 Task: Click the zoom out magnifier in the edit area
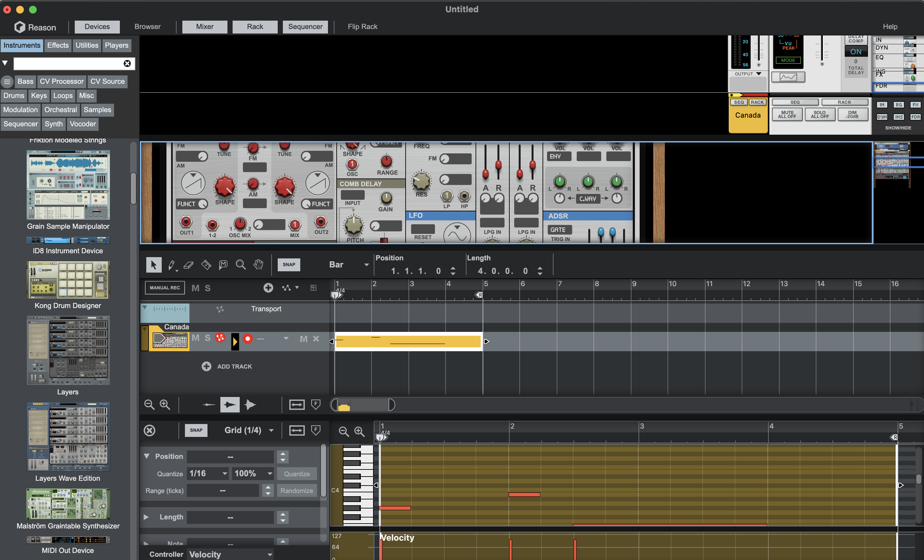344,431
